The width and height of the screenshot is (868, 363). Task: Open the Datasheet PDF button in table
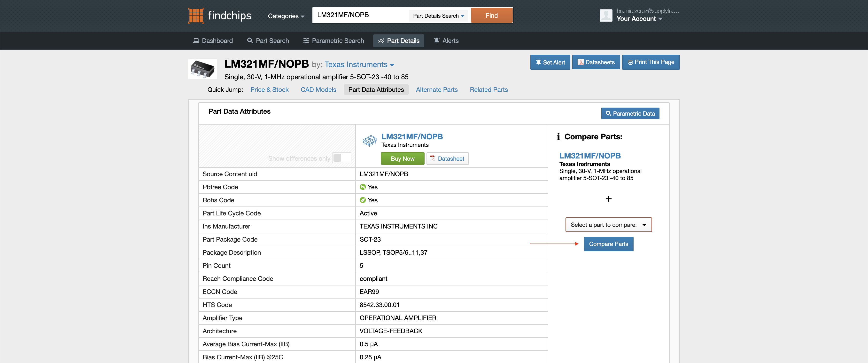(x=447, y=158)
